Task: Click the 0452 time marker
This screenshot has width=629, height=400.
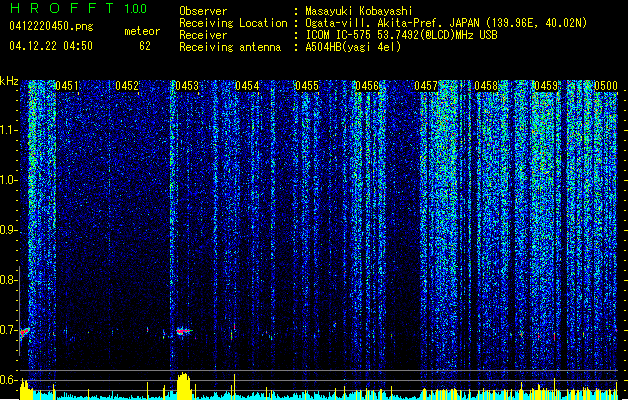Action: (127, 86)
